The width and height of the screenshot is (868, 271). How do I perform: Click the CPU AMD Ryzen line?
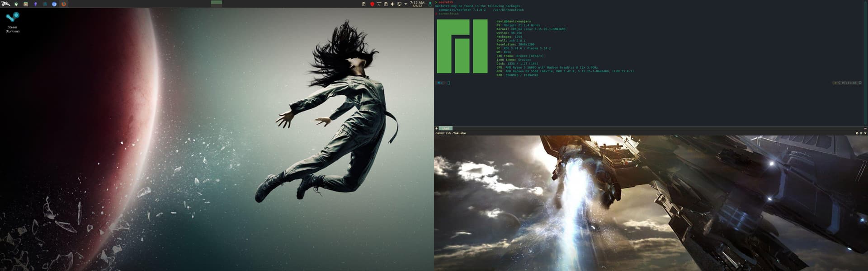[x=547, y=67]
